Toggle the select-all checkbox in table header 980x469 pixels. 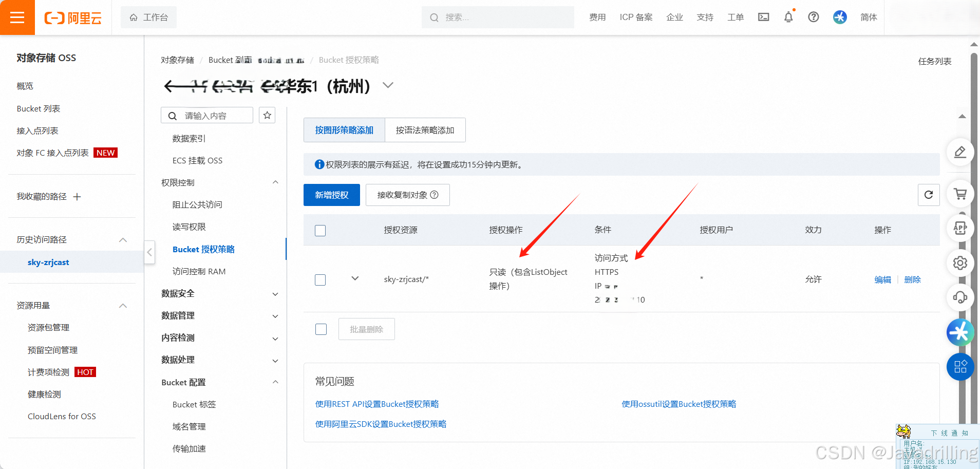point(321,230)
